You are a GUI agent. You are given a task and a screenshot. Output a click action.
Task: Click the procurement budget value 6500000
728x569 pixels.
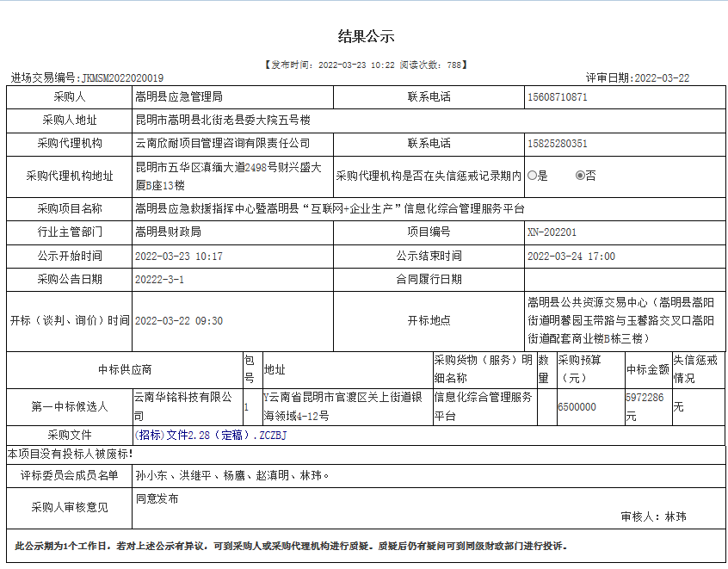point(577,407)
